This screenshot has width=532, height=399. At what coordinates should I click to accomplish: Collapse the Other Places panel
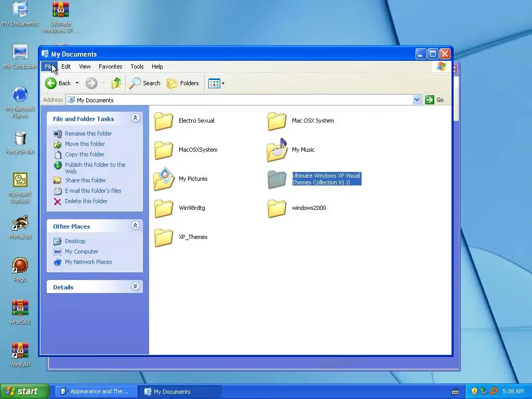[x=136, y=225]
